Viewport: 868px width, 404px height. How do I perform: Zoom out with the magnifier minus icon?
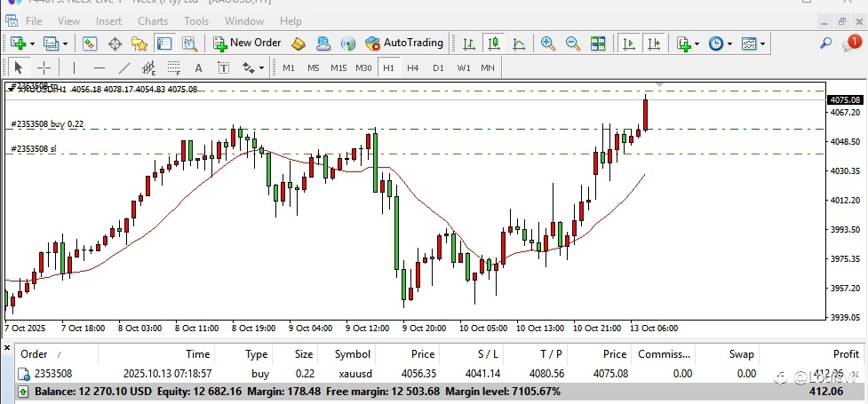point(572,44)
